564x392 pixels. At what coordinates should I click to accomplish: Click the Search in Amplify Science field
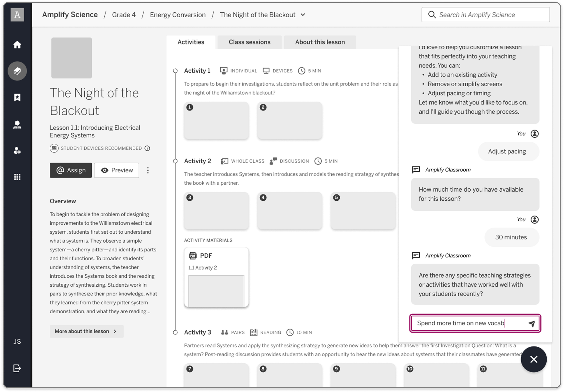[485, 15]
